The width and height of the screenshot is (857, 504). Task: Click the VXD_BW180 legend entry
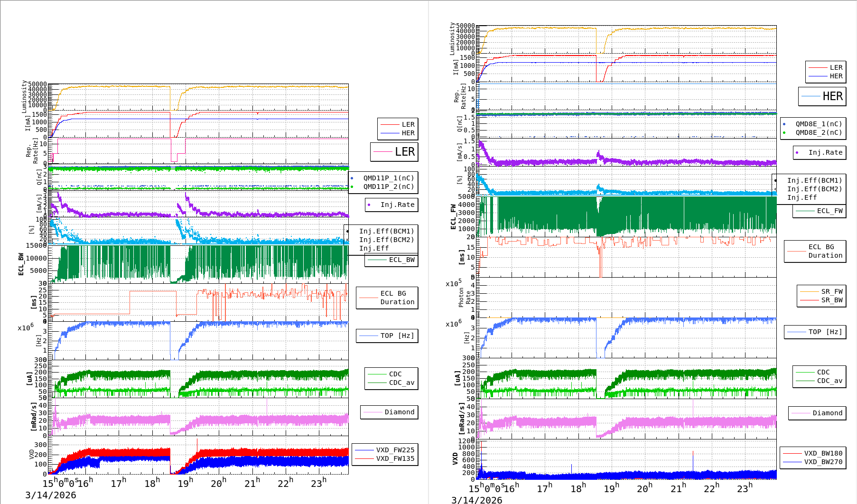(x=813, y=453)
